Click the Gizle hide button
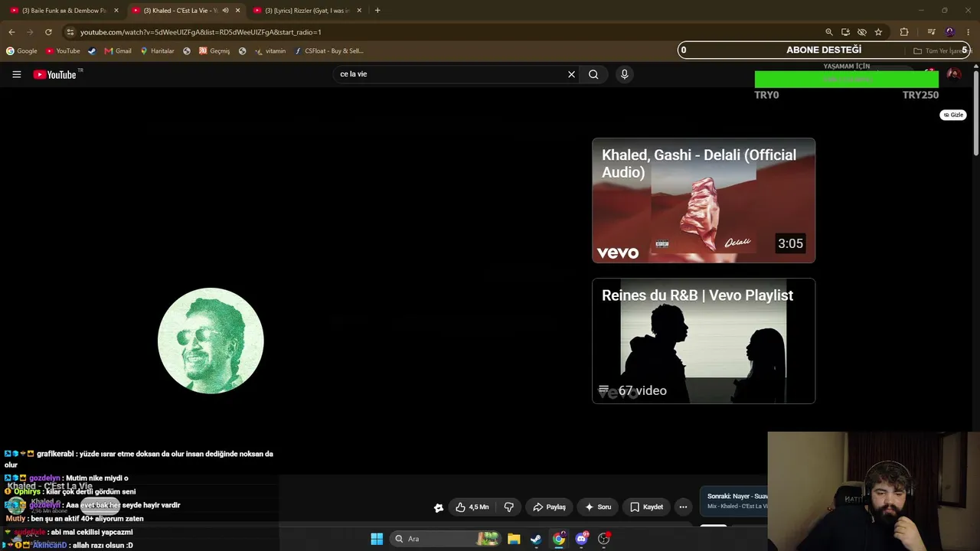The height and width of the screenshot is (551, 980). pos(953,115)
